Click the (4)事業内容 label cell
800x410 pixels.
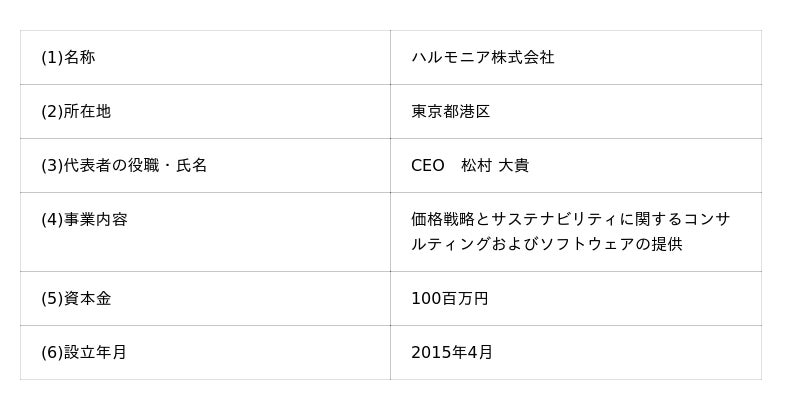point(84,220)
